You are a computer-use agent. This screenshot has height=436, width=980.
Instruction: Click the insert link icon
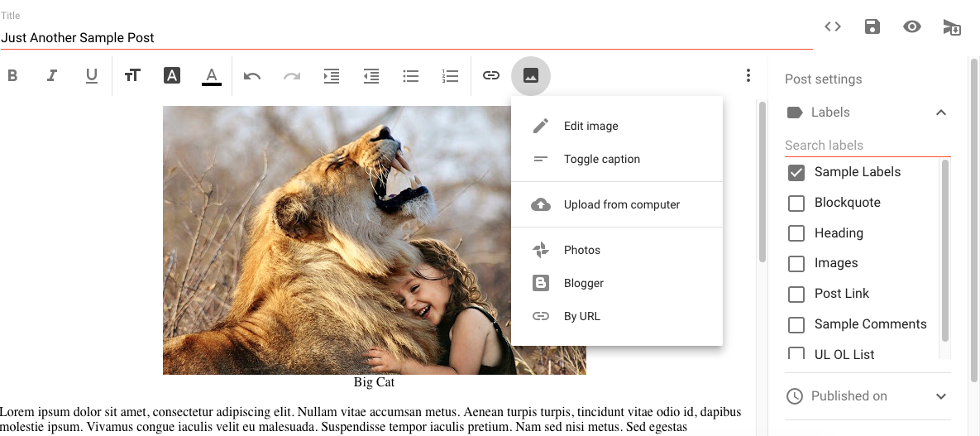(491, 76)
